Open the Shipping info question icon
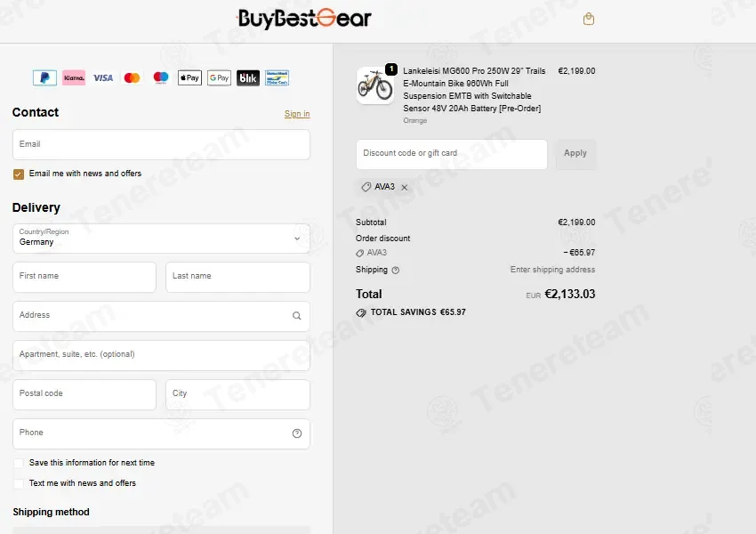756x534 pixels. (x=396, y=271)
